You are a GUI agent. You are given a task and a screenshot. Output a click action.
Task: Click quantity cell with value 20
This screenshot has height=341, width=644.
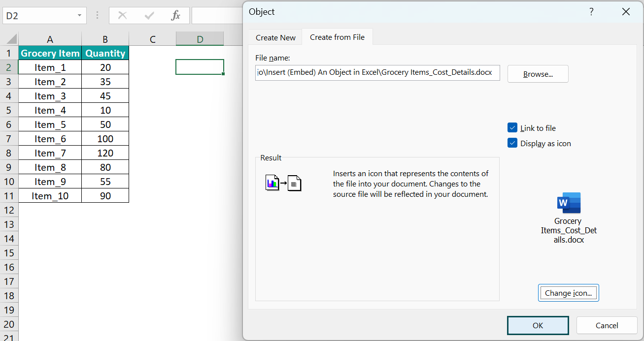105,67
